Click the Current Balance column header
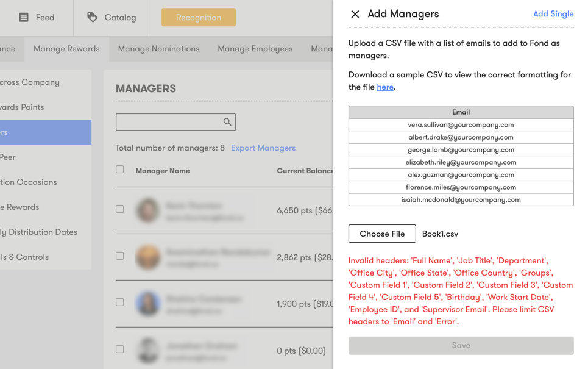The height and width of the screenshot is (369, 588). point(305,171)
